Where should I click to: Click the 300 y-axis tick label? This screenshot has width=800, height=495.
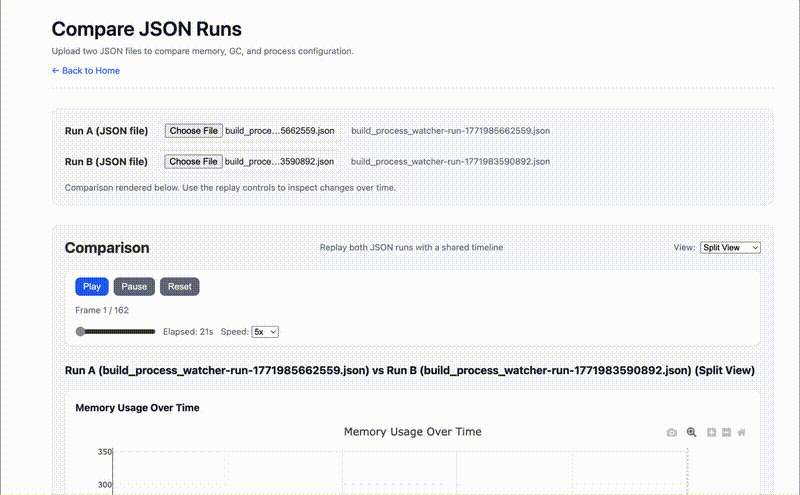point(105,485)
